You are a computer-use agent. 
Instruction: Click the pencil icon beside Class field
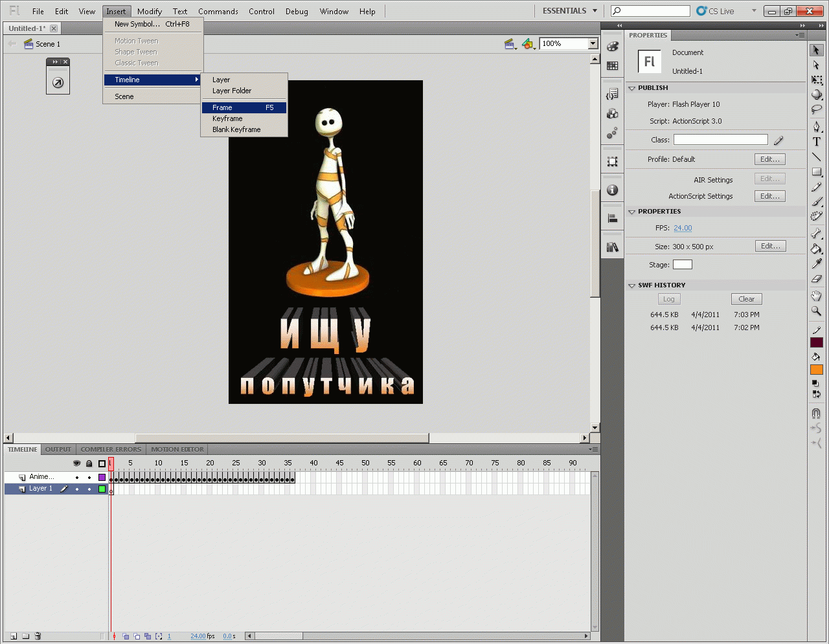778,140
